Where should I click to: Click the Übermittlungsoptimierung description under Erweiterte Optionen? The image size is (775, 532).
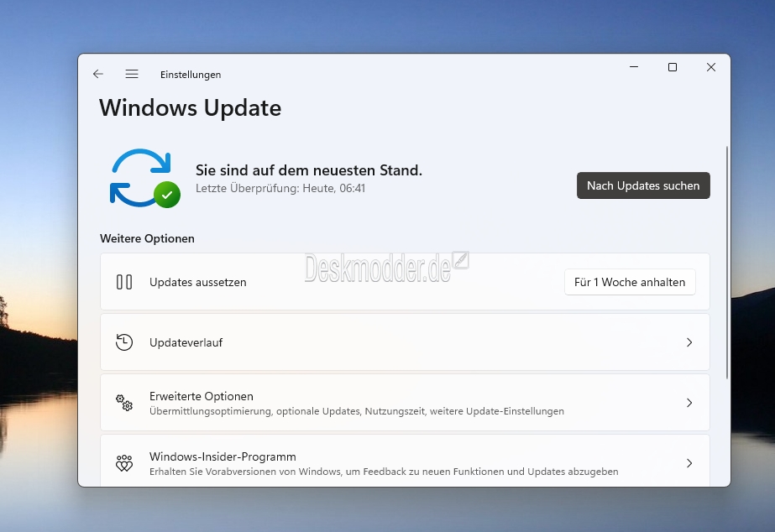[356, 411]
